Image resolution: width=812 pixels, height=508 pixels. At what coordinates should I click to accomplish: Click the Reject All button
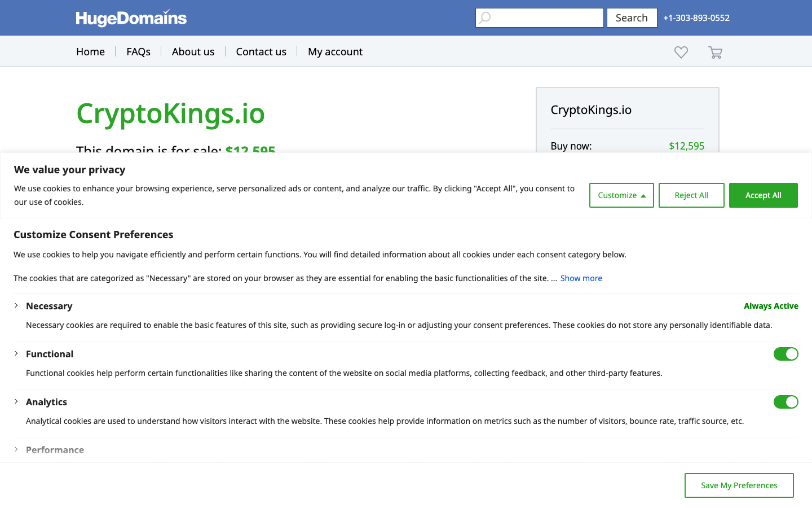point(691,195)
